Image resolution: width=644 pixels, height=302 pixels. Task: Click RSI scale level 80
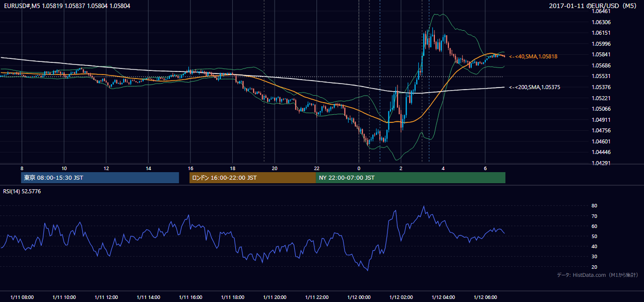(x=595, y=206)
